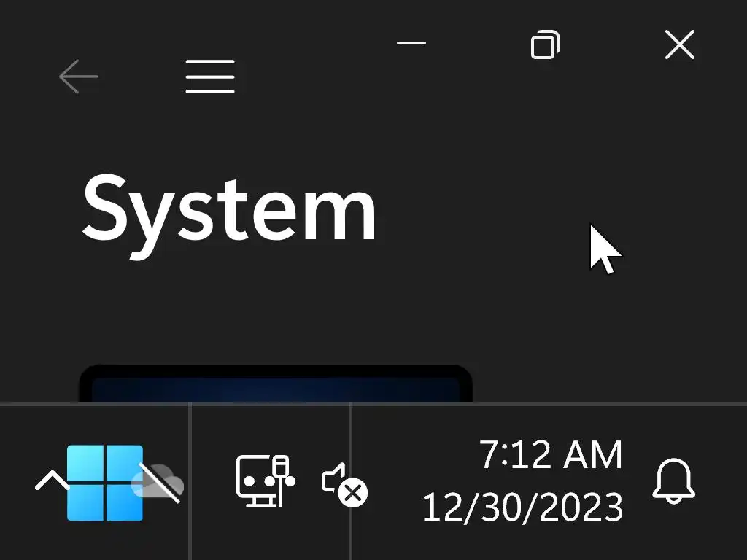Viewport: 747px width, 560px height.
Task: Close the Settings window
Action: [680, 44]
